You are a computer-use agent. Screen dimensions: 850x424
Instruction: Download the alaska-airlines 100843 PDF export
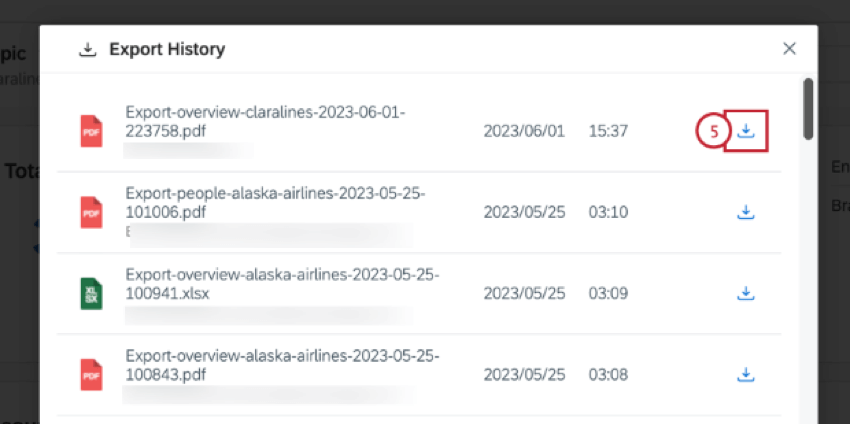pyautogui.click(x=746, y=374)
